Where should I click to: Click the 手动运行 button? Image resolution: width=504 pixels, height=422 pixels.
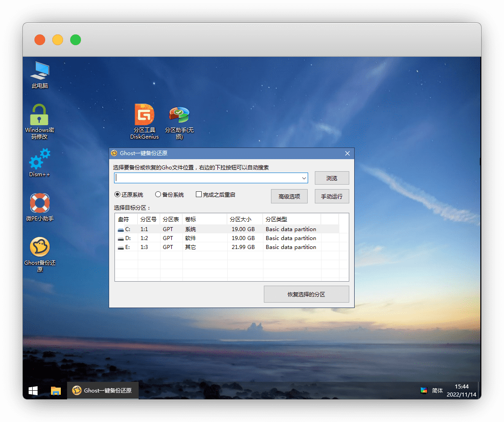coord(331,196)
